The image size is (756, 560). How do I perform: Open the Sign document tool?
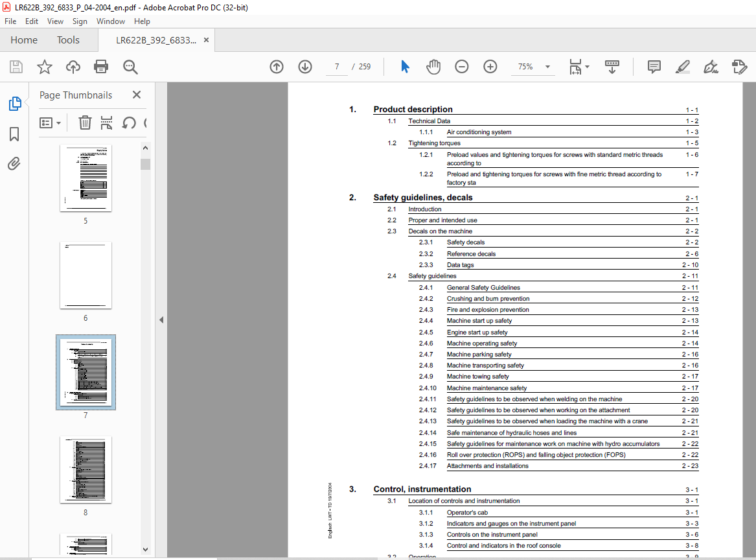(711, 67)
